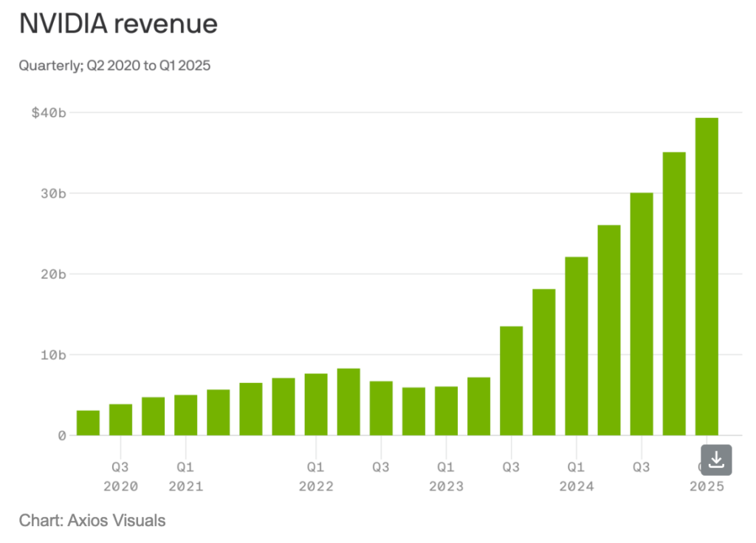
Task: Click the bar above Q1 2023 label
Action: coord(446,411)
